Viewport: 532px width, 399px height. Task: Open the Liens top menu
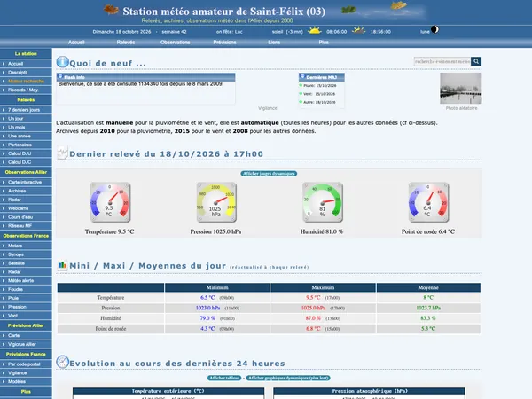pyautogui.click(x=274, y=43)
